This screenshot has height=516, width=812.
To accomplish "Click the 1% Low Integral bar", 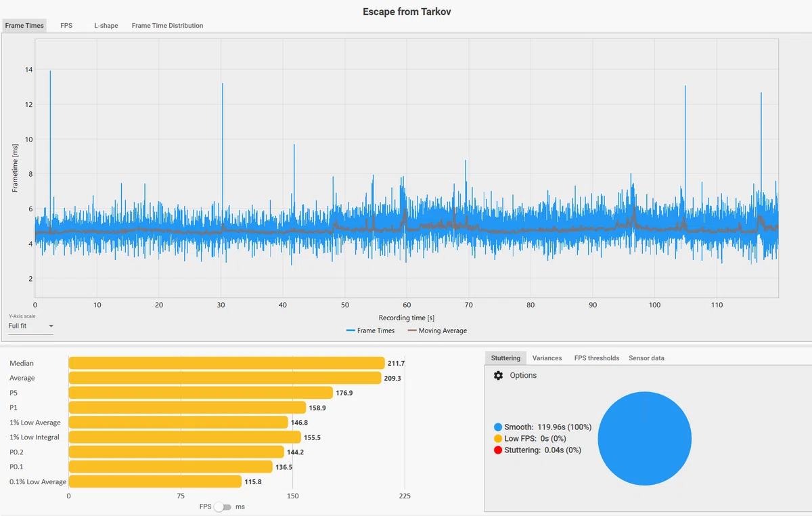I will point(185,437).
